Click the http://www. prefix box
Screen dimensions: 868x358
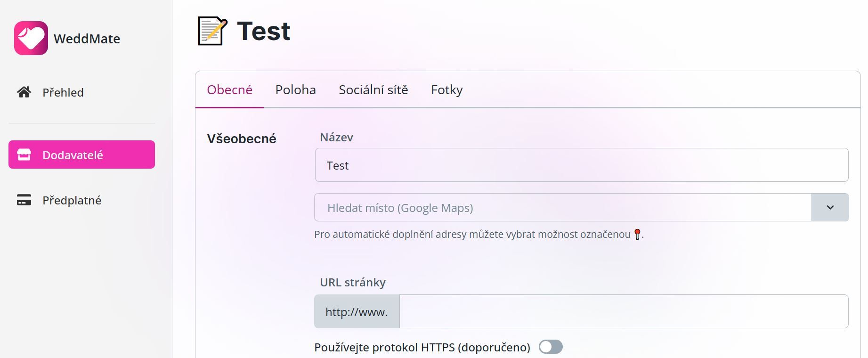[x=357, y=311]
